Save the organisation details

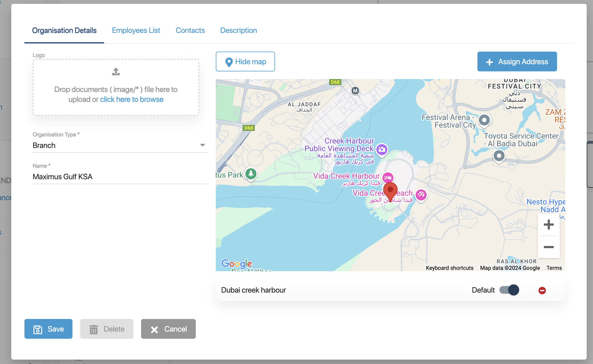(x=48, y=329)
